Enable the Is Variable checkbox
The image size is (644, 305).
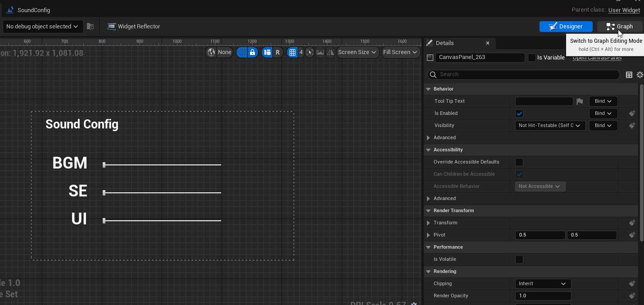pyautogui.click(x=532, y=58)
